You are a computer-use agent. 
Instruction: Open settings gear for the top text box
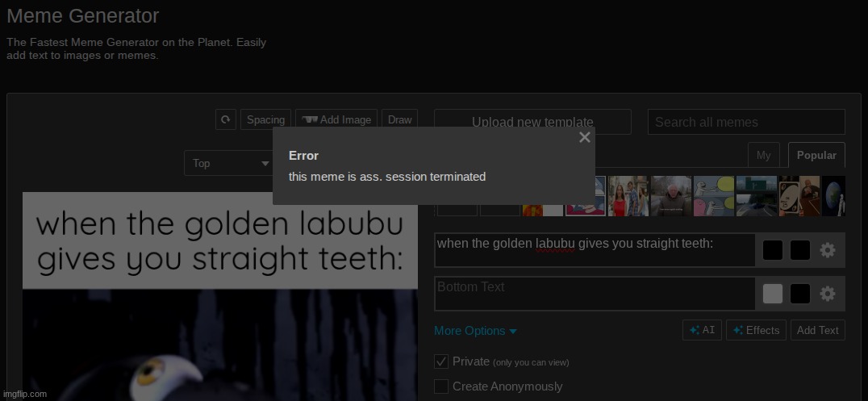pos(827,250)
